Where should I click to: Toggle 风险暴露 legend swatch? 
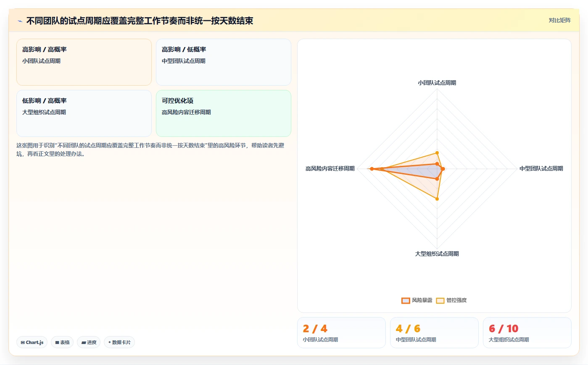(406, 300)
